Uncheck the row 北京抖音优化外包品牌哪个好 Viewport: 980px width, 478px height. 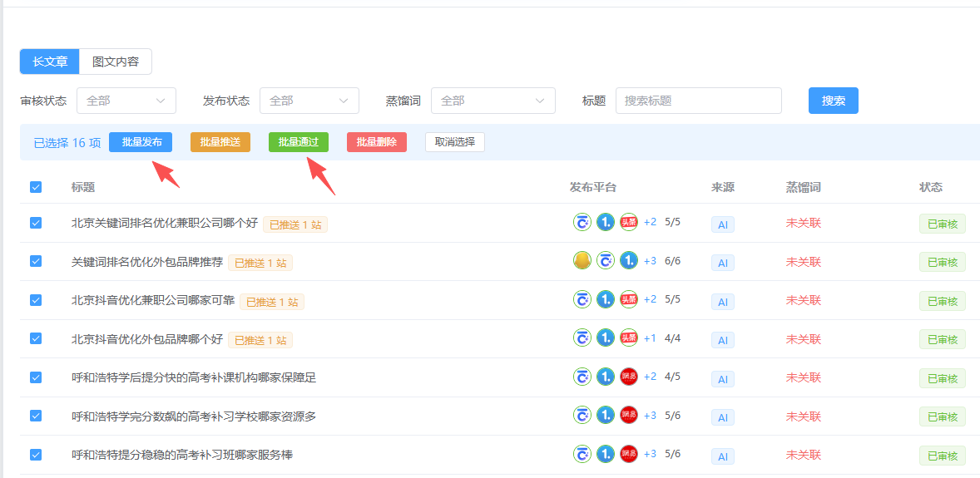36,338
